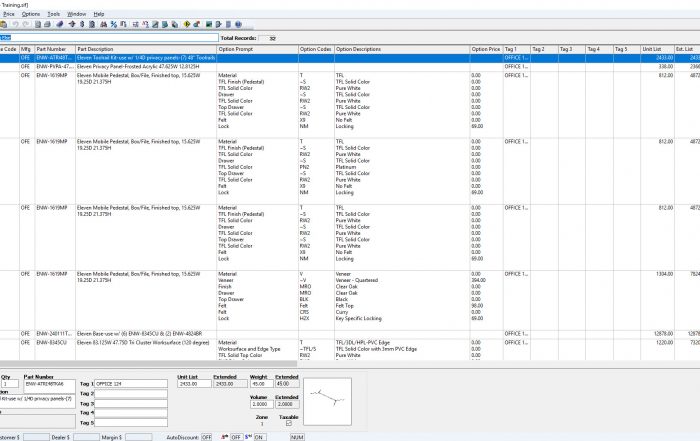Click the Volume field showing 2.0000
700x441 pixels.
(x=261, y=404)
